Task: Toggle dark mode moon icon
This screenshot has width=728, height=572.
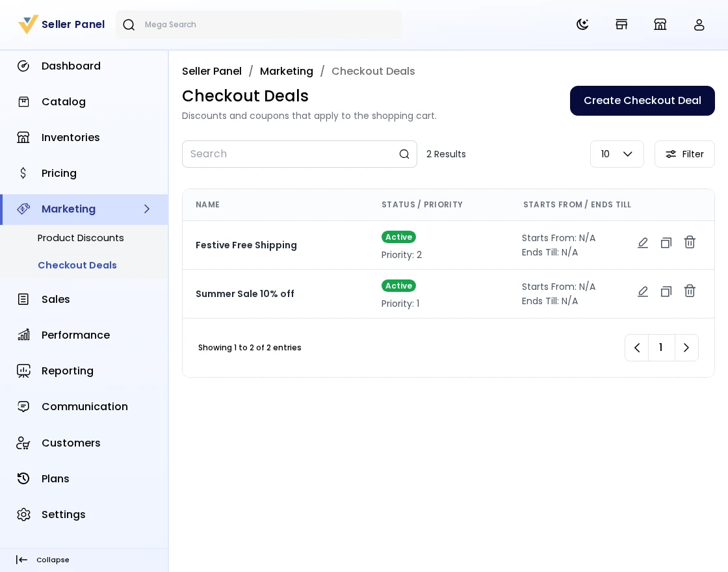Action: [582, 25]
